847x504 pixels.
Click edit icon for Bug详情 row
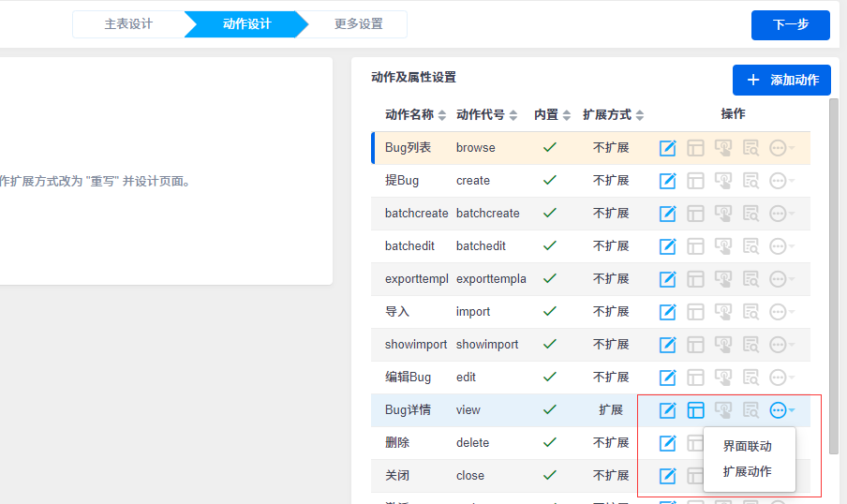tap(667, 410)
